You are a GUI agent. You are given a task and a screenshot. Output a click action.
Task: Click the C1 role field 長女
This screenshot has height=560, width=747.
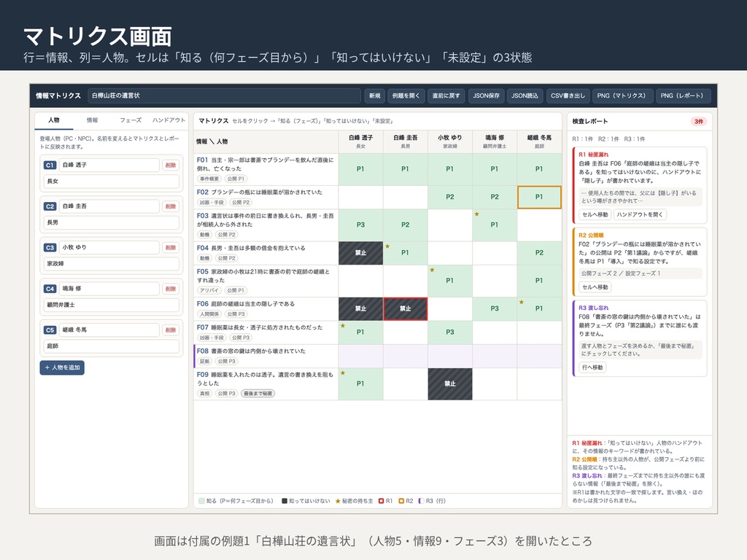click(x=112, y=182)
